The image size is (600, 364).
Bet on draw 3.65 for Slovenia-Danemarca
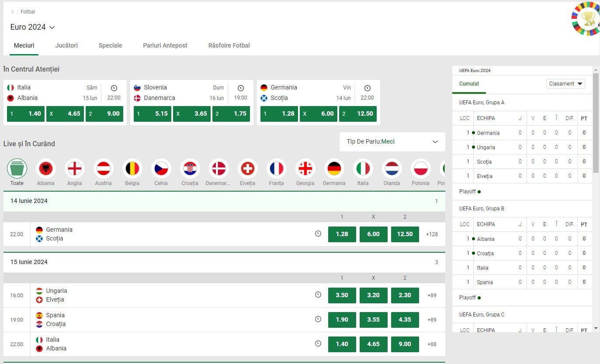(x=192, y=114)
